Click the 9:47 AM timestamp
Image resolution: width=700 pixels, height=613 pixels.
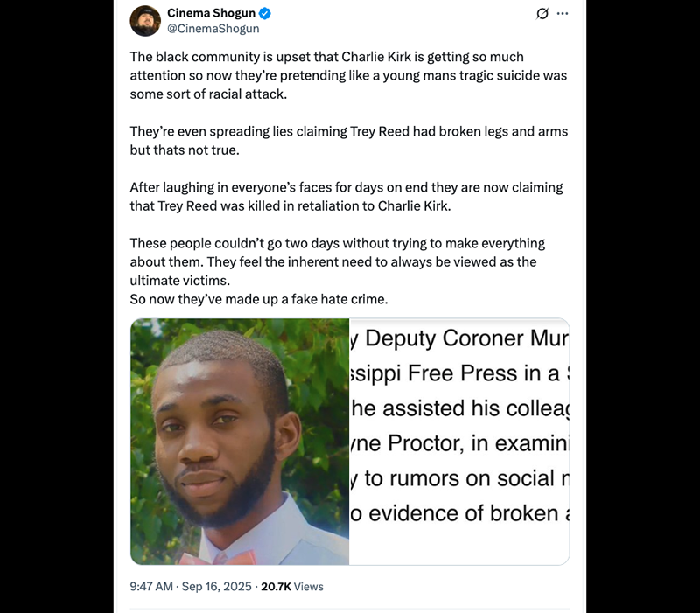tap(151, 586)
